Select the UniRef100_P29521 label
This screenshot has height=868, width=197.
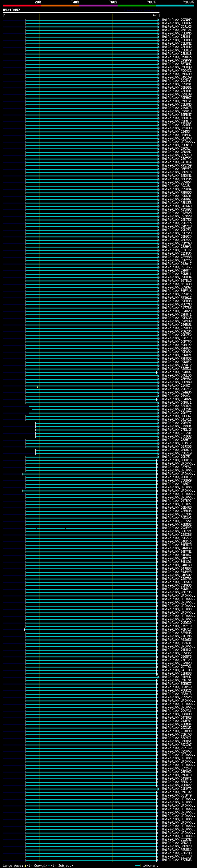click(x=177, y=369)
